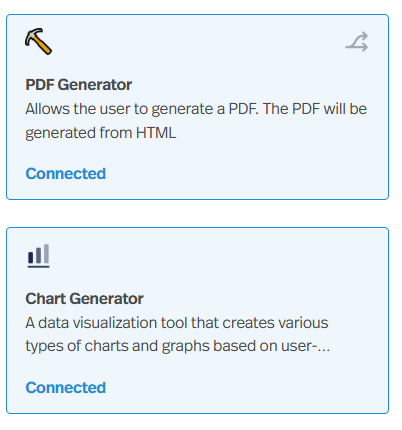Click the 'generated from HTML' description line

(101, 133)
